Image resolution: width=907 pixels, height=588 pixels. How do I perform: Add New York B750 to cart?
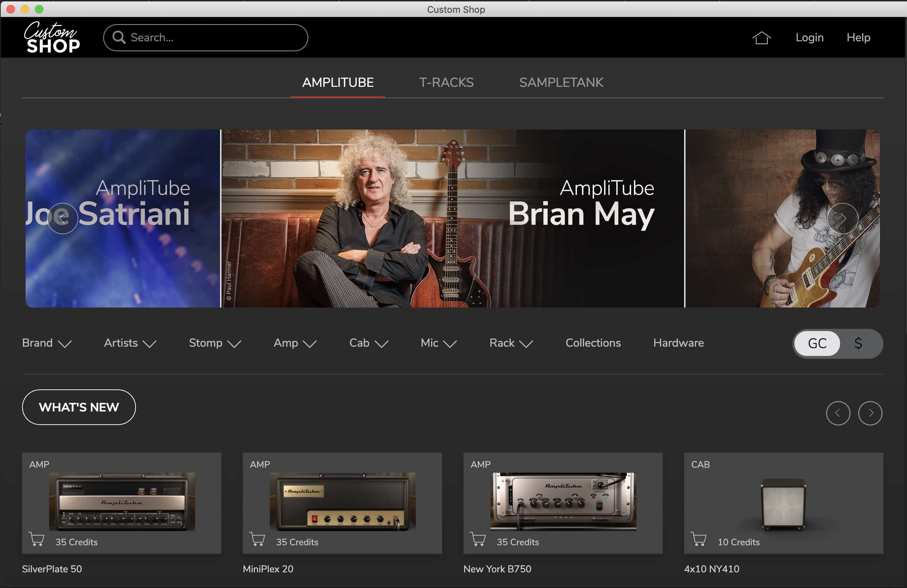478,539
